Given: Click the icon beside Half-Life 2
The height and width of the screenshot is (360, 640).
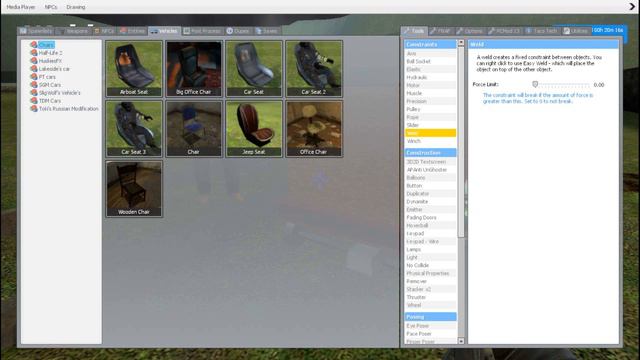Looking at the screenshot, I should (x=34, y=53).
